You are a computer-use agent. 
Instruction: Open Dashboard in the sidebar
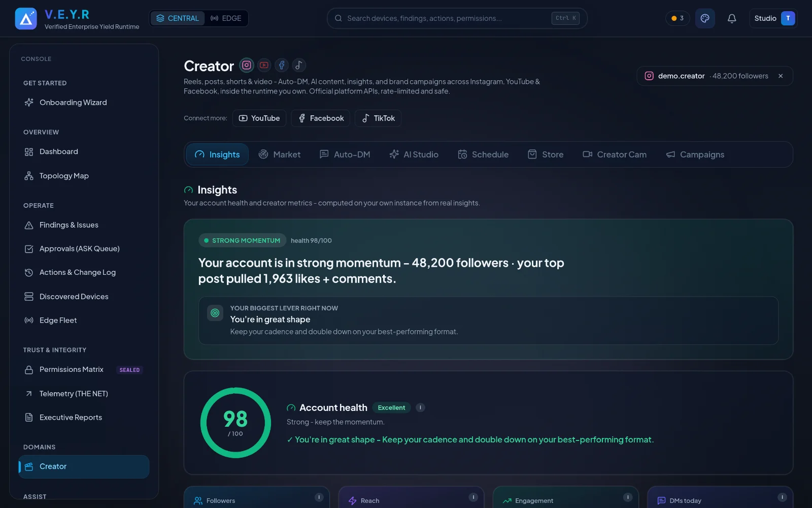pos(84,152)
